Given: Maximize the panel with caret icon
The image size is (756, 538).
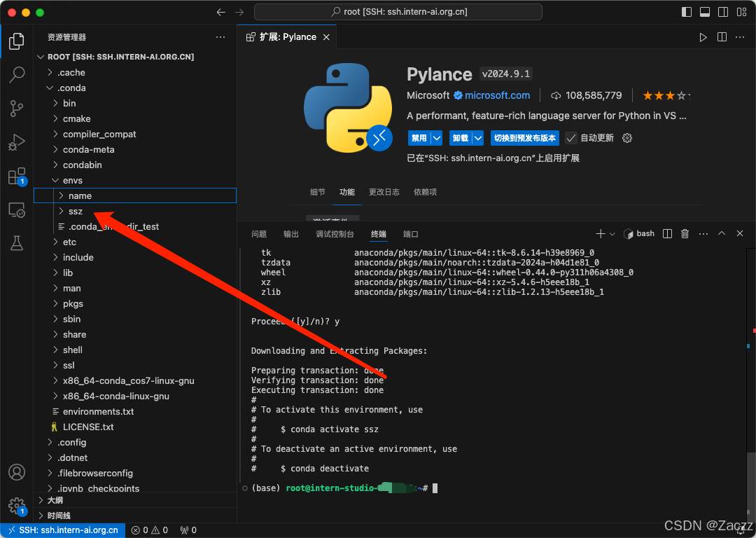Looking at the screenshot, I should [x=722, y=233].
